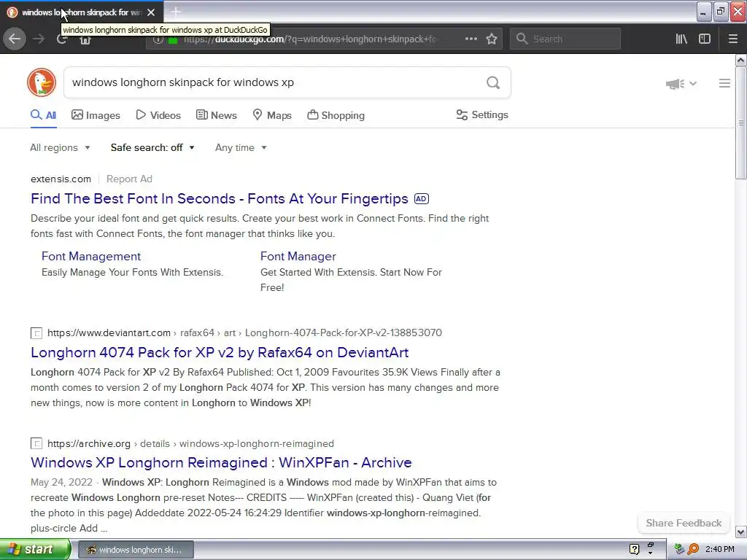This screenshot has width=747, height=560.
Task: Click the scrollbar up arrow
Action: [740, 60]
